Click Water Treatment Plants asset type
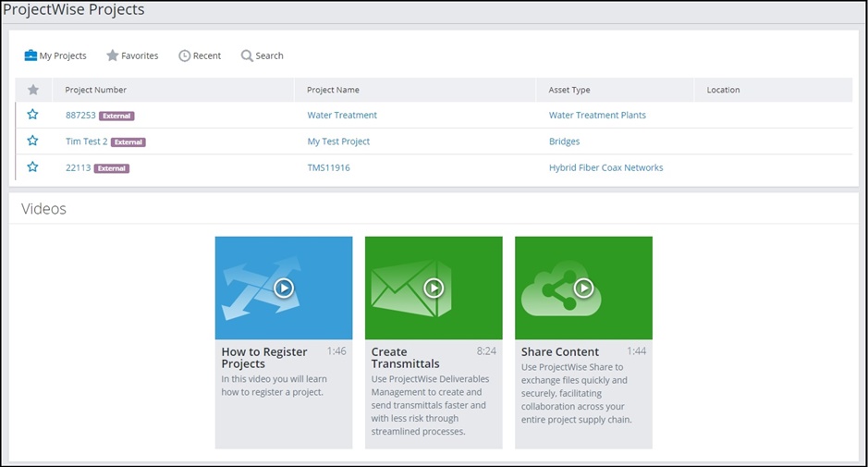 tap(597, 116)
